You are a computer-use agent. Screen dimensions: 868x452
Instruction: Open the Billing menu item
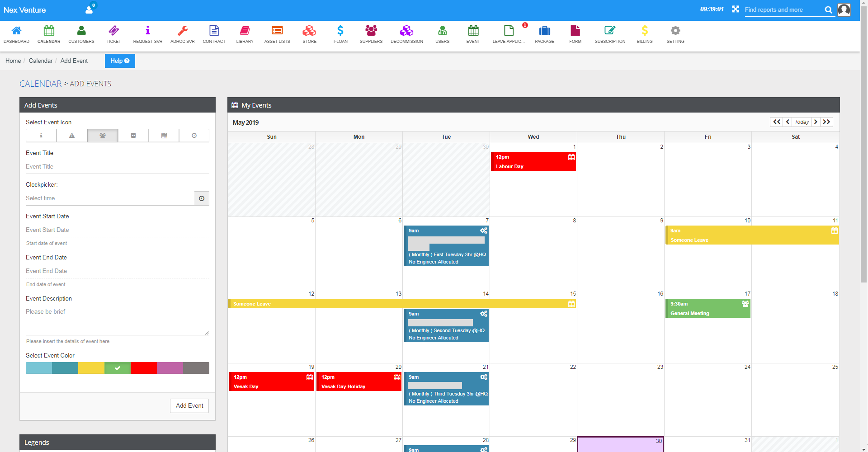644,34
